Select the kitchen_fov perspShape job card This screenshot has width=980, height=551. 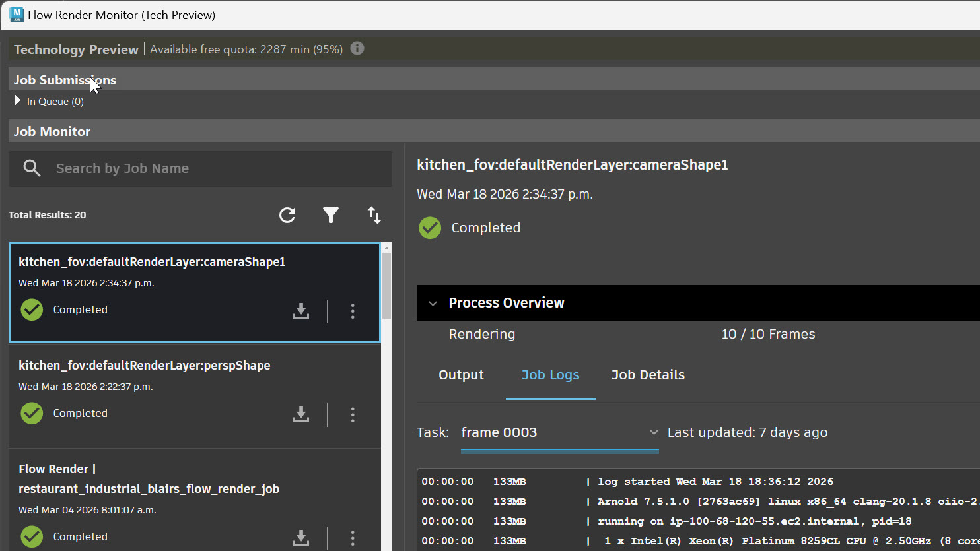pyautogui.click(x=195, y=396)
